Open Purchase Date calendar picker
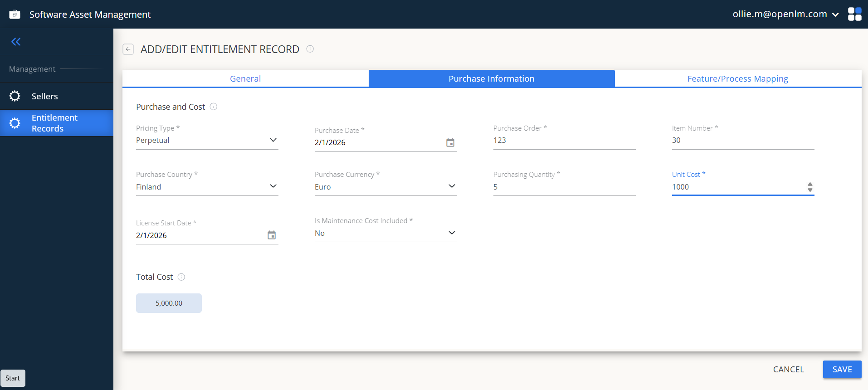Screen dimensions: 868x390 click(x=450, y=143)
